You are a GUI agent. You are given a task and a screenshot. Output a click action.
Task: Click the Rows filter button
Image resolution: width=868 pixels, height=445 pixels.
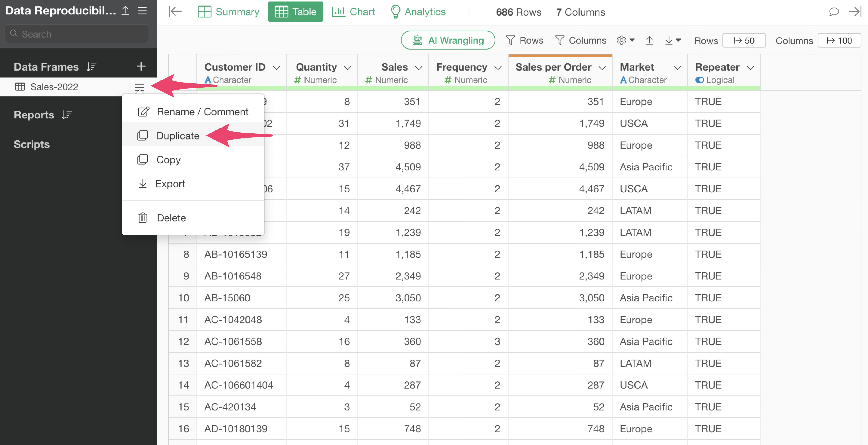(x=524, y=40)
